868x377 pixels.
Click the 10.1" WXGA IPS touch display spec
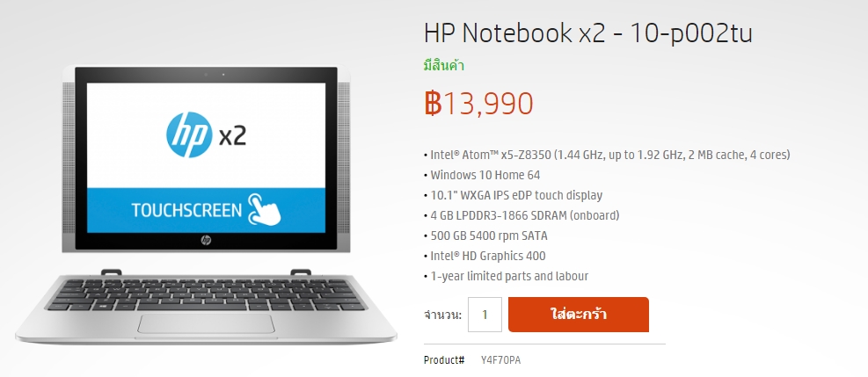point(514,195)
